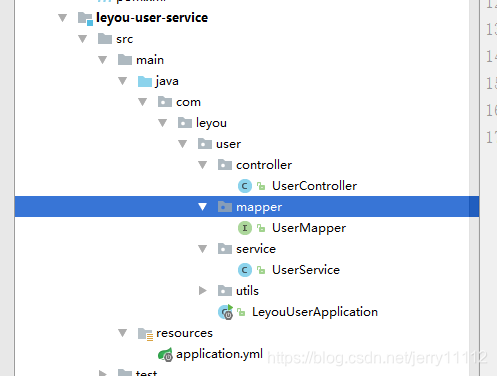Open the application.yml file

pyautogui.click(x=219, y=354)
